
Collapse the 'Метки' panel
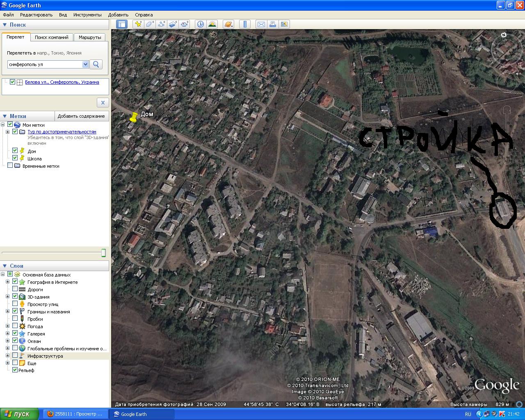pos(5,116)
